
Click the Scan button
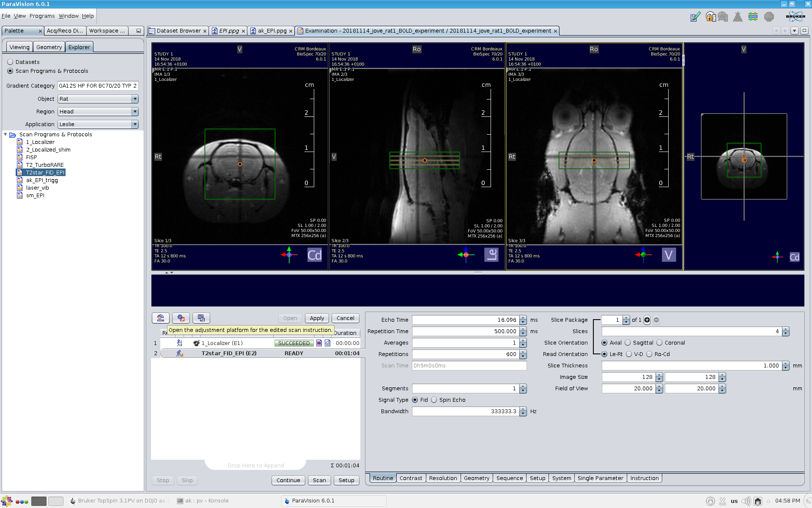319,480
